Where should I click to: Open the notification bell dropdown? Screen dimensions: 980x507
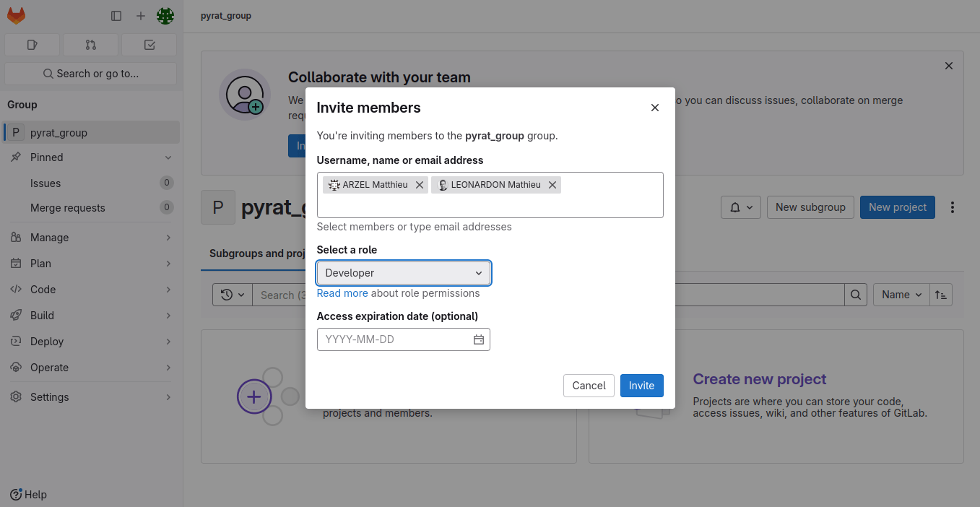(740, 207)
